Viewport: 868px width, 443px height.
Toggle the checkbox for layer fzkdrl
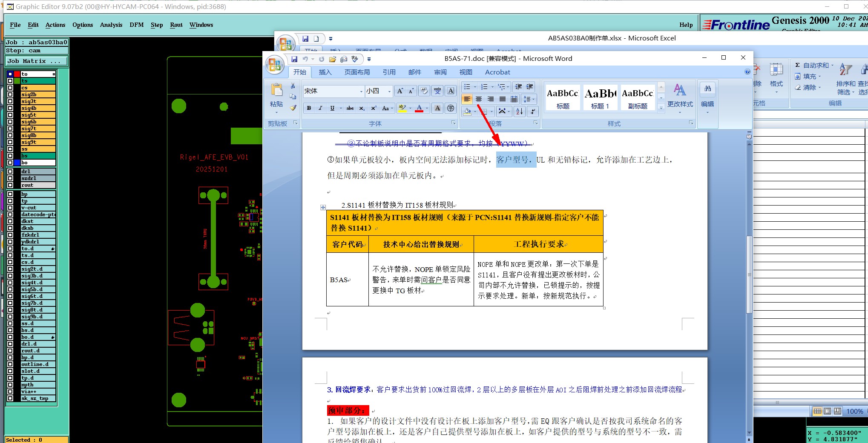coord(10,235)
